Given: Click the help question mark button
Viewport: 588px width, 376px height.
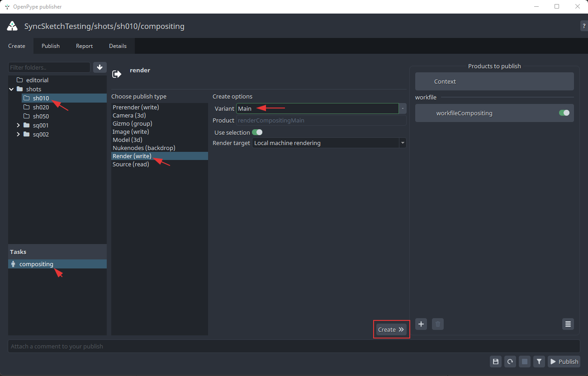Looking at the screenshot, I should click(584, 26).
